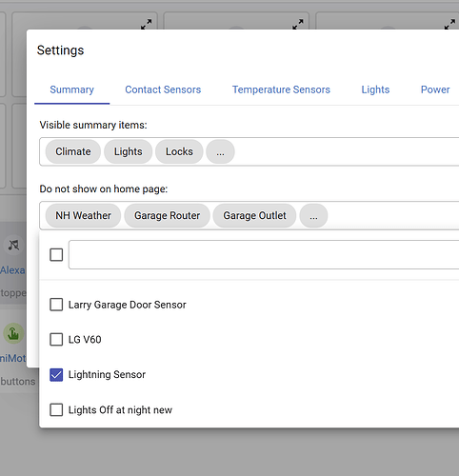Click the middle card's expand arrows icon
This screenshot has width=459, height=476.
(x=298, y=24)
